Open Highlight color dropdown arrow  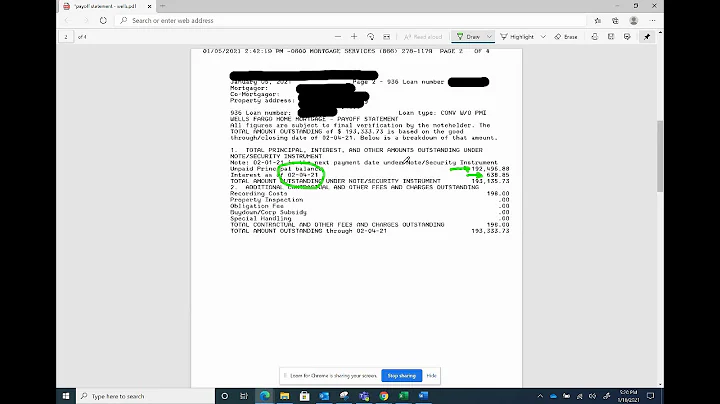[x=543, y=37]
